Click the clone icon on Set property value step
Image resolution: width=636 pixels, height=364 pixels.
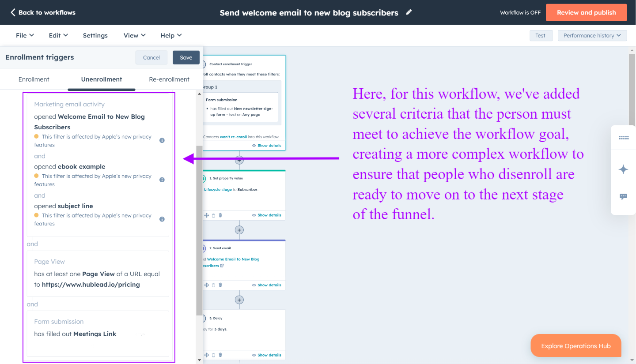(213, 215)
